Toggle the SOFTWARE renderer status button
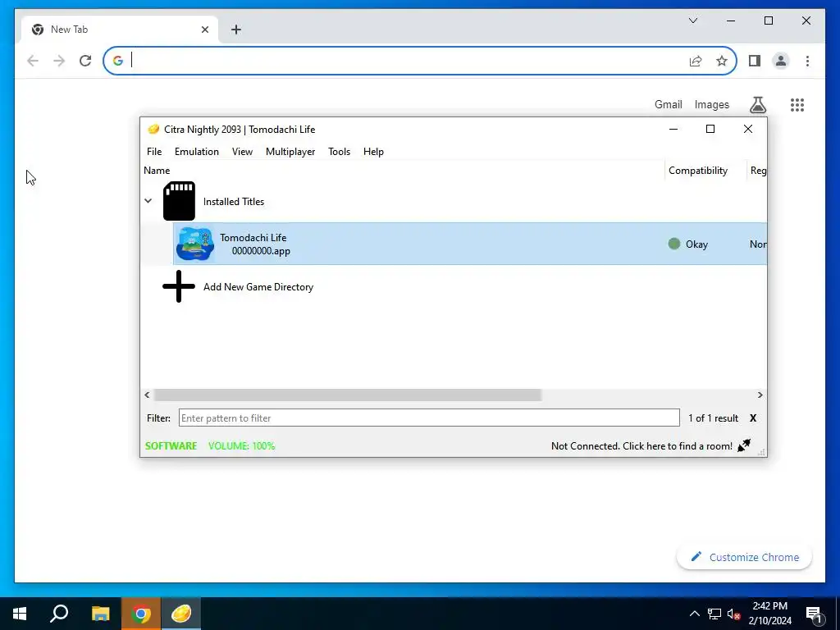Image resolution: width=840 pixels, height=630 pixels. (x=171, y=445)
